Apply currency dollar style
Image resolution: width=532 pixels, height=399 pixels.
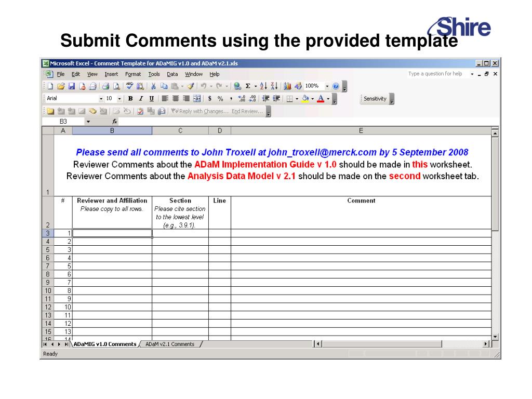210,99
